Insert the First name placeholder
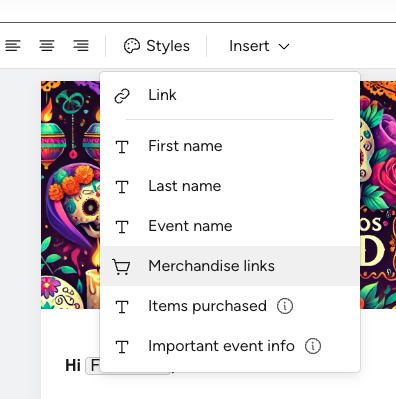This screenshot has height=399, width=396. point(230,146)
